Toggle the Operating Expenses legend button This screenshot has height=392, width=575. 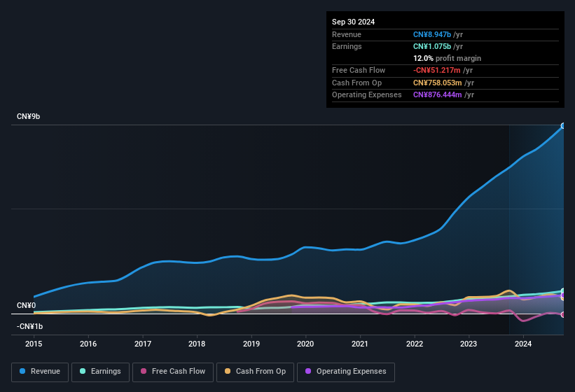(x=346, y=372)
